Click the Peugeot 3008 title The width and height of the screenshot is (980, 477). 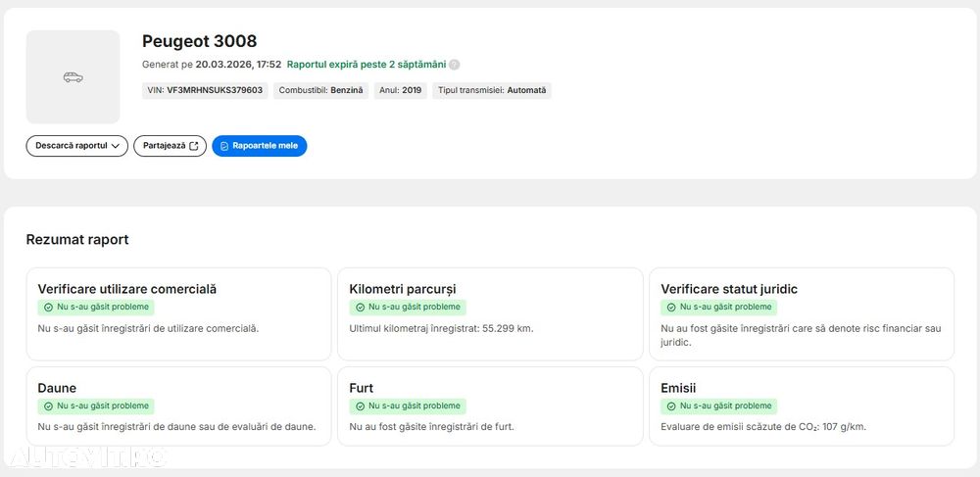click(x=199, y=41)
